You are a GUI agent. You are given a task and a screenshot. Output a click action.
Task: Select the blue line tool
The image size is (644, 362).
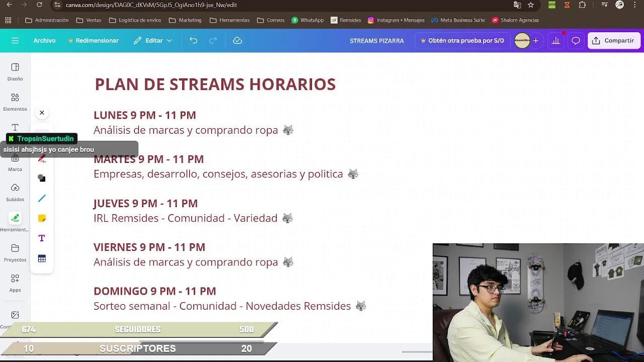click(x=42, y=198)
